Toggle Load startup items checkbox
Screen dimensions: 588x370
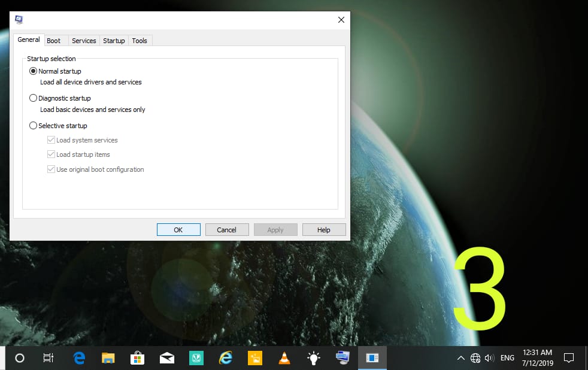coord(51,154)
